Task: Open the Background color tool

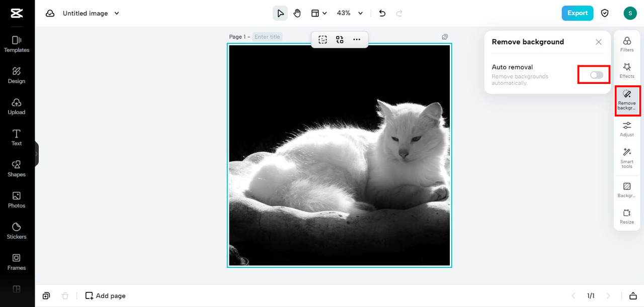Action: (627, 189)
